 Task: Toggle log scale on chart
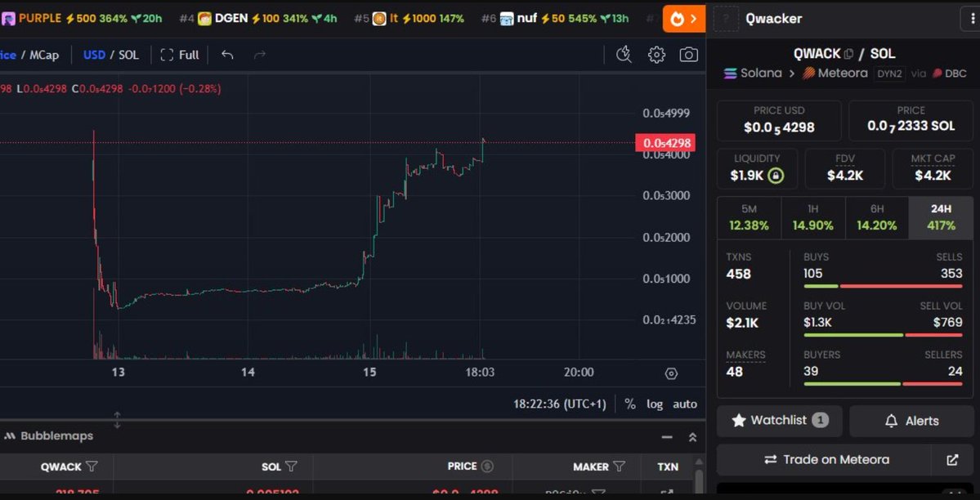(x=655, y=404)
